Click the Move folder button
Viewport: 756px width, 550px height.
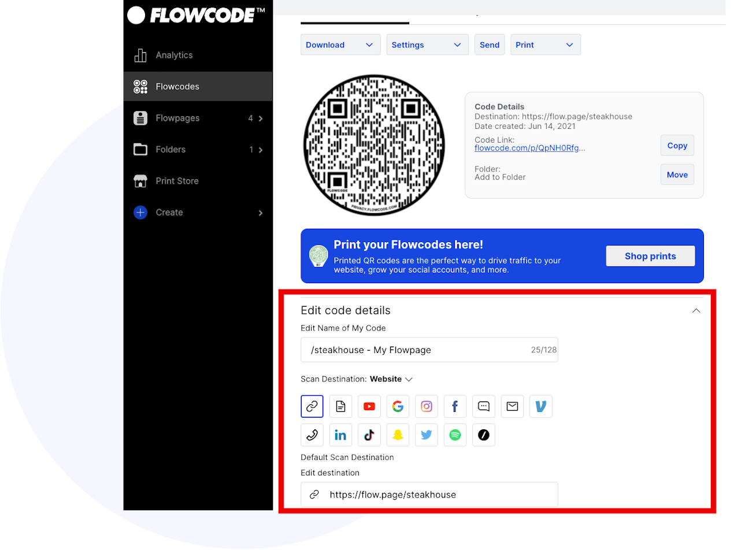(x=677, y=174)
